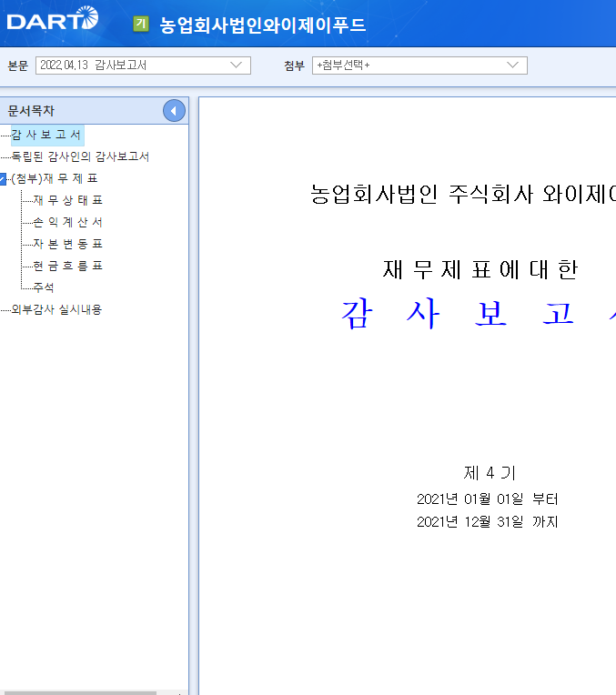Viewport: 616px width, 695px height.
Task: Click the horizontal scrollbar under document tree
Action: coord(78,693)
